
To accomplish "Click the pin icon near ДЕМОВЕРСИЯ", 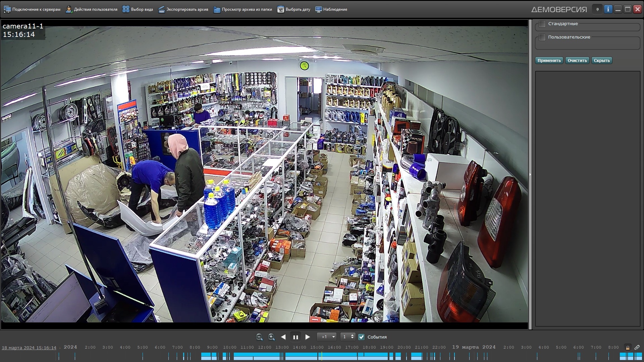I will click(x=597, y=9).
